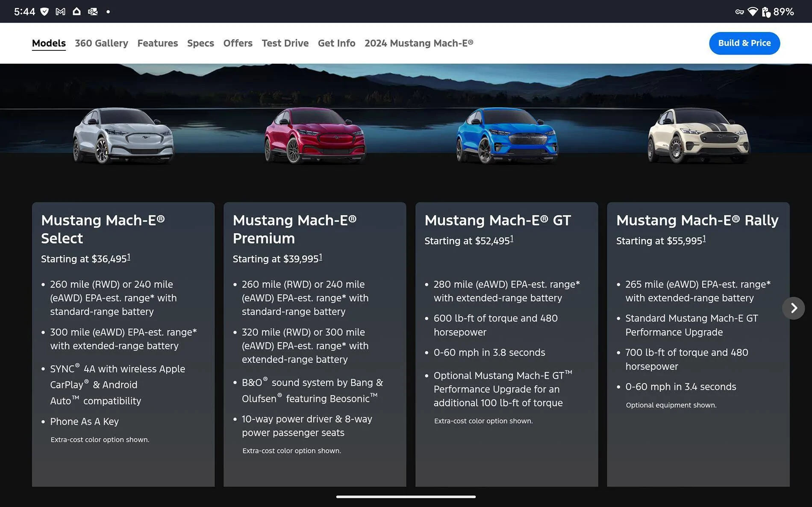
Task: Click the GT card's 'Extra-cost color option shown.' note
Action: [483, 421]
